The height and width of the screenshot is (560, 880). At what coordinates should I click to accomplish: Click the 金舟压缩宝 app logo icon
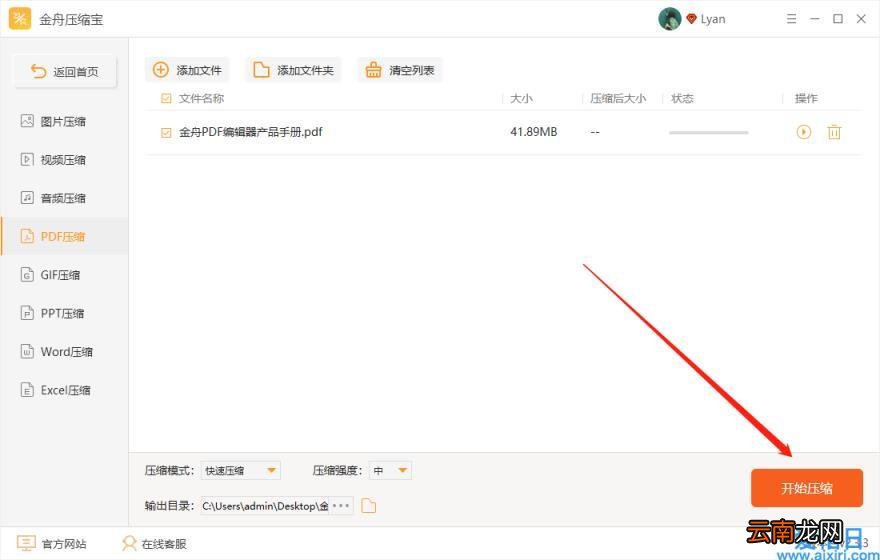20,19
